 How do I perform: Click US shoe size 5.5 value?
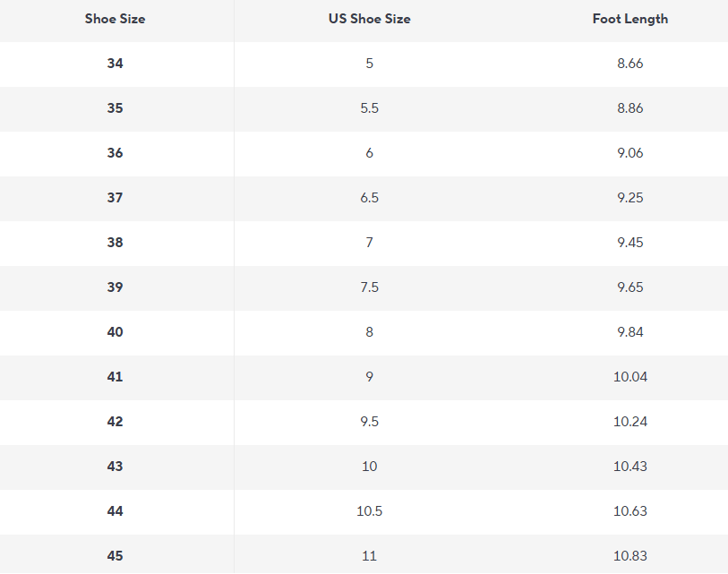pos(370,108)
